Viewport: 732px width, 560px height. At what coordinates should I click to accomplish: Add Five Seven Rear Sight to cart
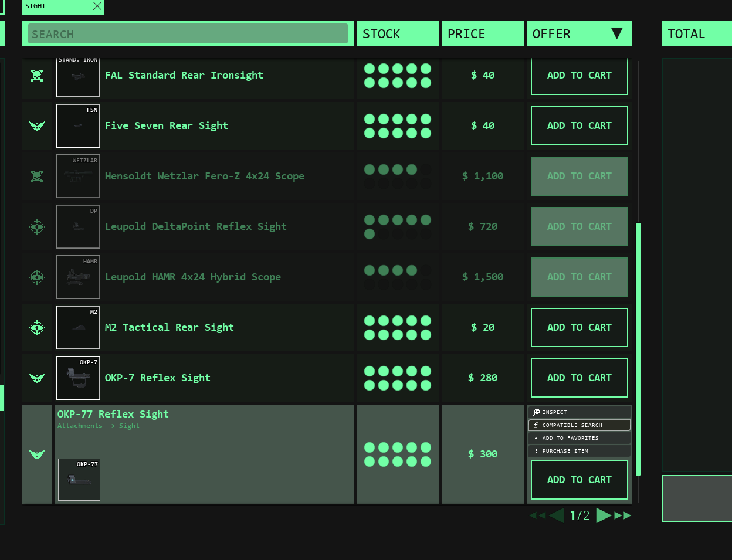pos(579,125)
